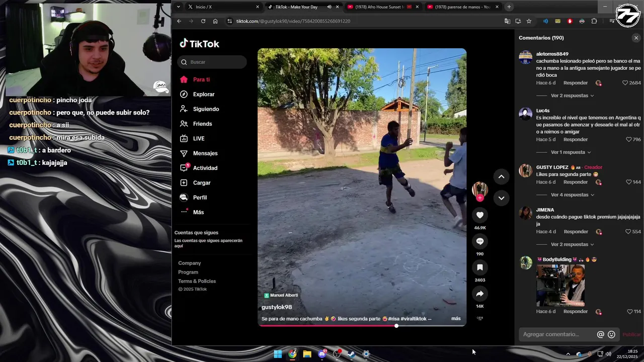Image resolution: width=644 pixels, height=362 pixels.
Task: Expand 'Ver 2 respuestas' under aletorres8849
Action: [x=572, y=96]
